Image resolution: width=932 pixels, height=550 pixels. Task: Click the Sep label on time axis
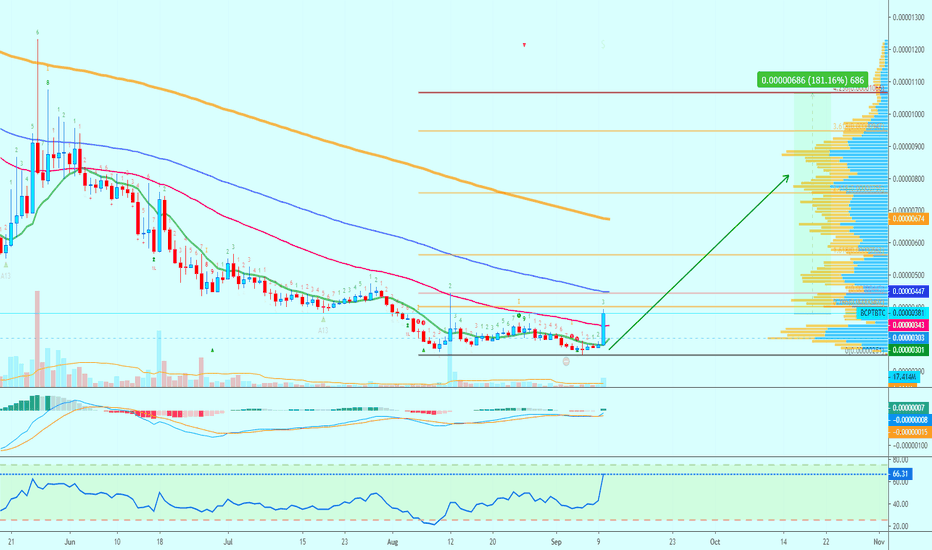(x=556, y=542)
